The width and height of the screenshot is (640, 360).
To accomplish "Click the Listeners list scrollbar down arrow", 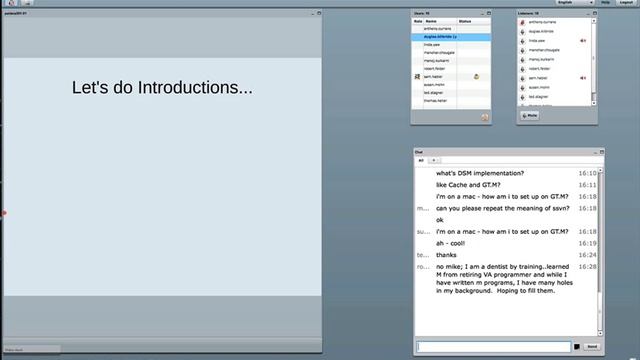I will pyautogui.click(x=593, y=104).
